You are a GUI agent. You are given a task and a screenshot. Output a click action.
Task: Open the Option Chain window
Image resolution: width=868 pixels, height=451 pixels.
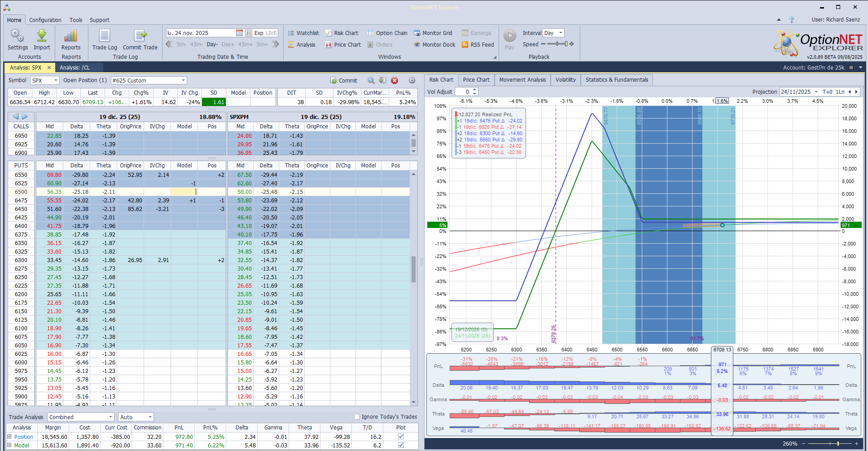(x=387, y=33)
